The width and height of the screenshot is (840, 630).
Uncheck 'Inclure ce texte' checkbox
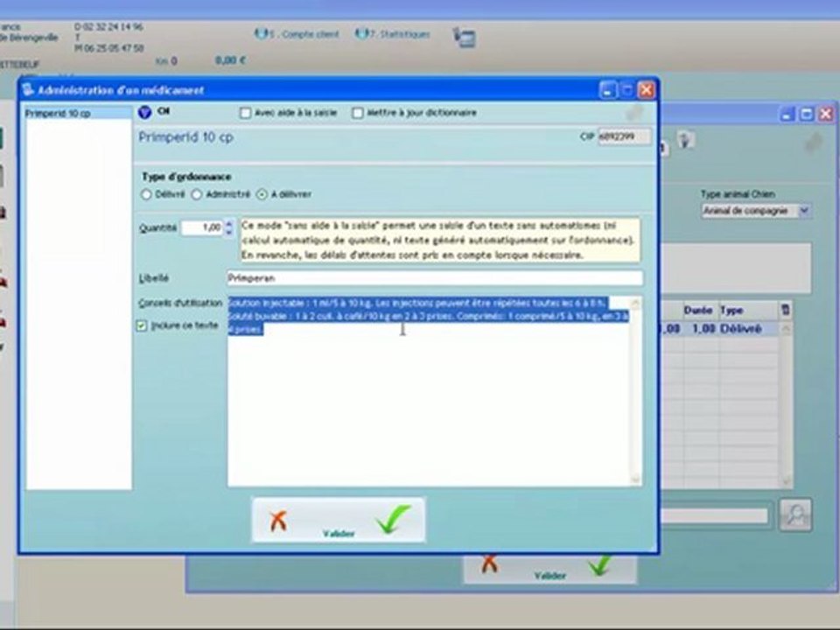click(142, 325)
